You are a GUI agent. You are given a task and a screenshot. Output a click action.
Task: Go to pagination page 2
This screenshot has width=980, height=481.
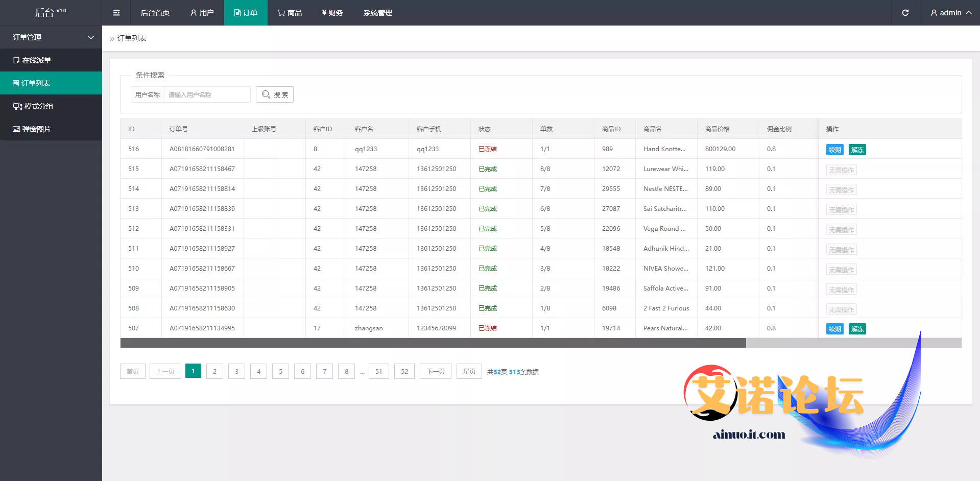coord(214,371)
